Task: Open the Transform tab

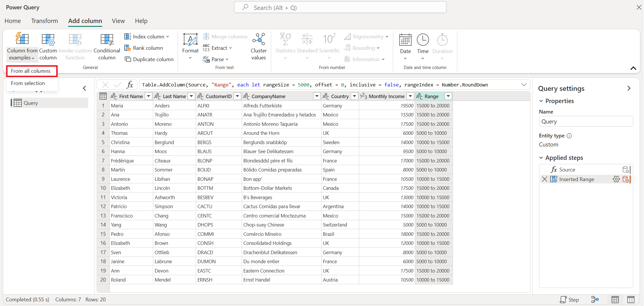Action: pos(45,21)
